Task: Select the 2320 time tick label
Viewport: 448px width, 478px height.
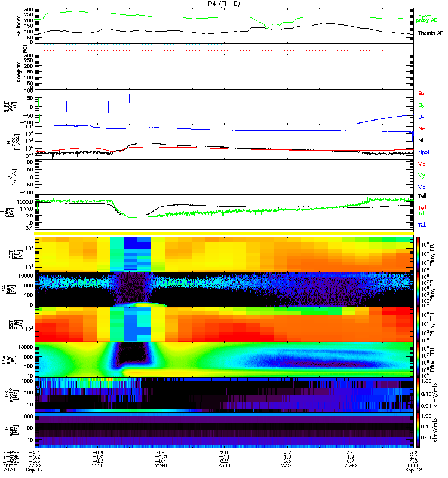Action: click(x=287, y=465)
